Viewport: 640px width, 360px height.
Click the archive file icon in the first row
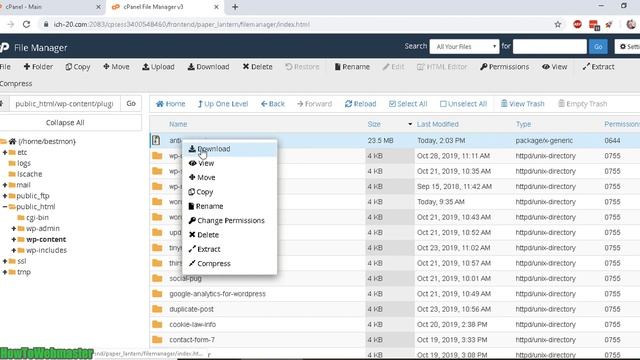tap(156, 140)
